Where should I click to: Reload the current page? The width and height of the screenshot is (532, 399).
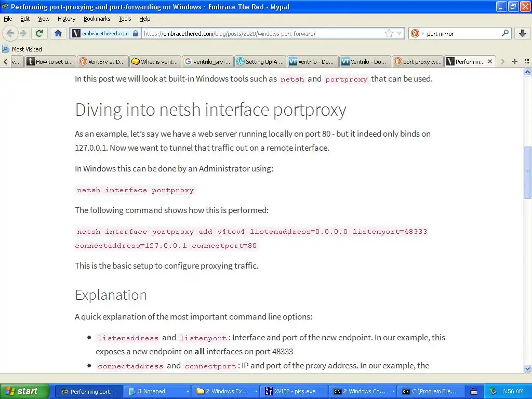coord(39,33)
